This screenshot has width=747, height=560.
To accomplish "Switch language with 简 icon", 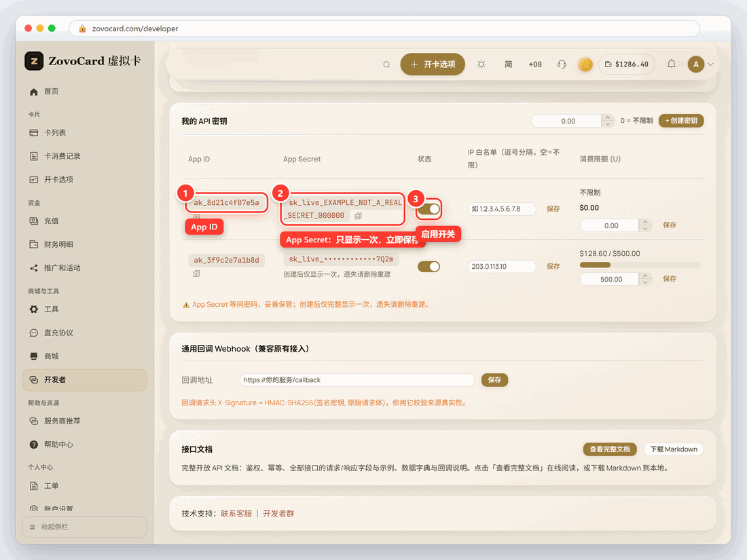I will (509, 64).
